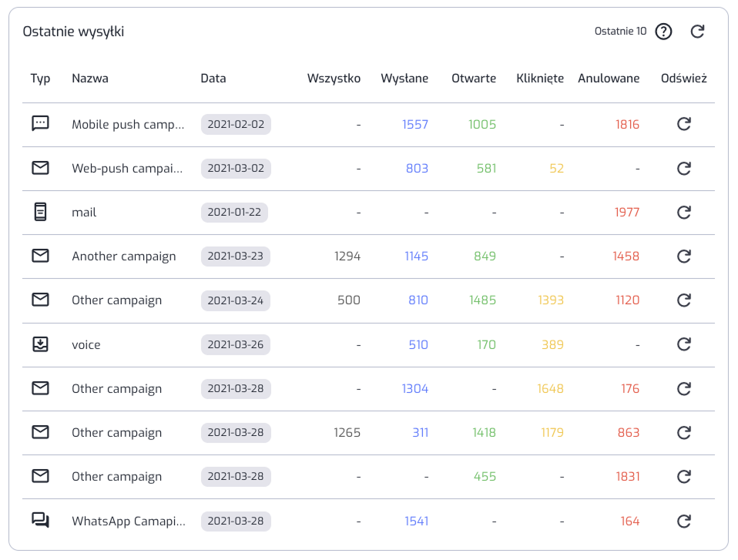Open the Another campaign entry
Screen dimensions: 738x560
[x=124, y=257]
